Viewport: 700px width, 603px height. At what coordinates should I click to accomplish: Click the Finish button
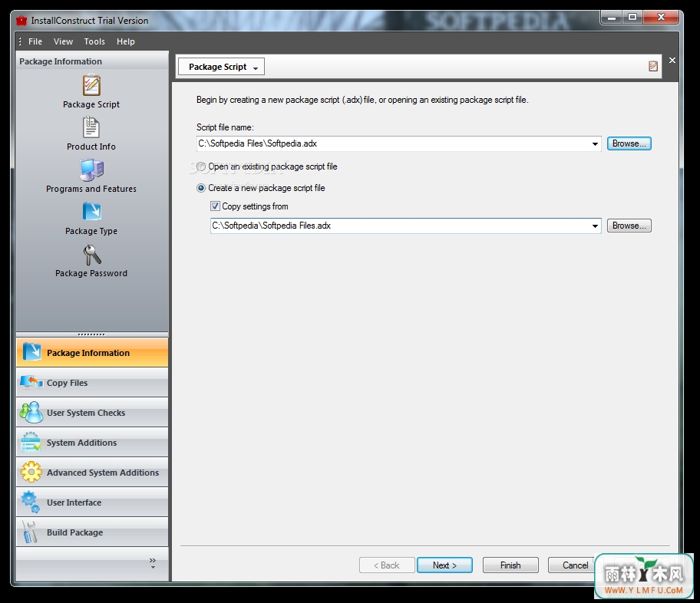click(510, 565)
